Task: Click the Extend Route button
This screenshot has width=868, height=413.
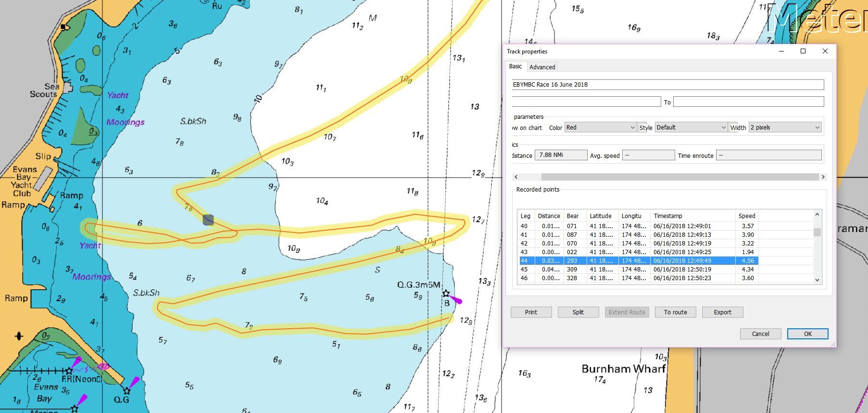Action: 627,312
